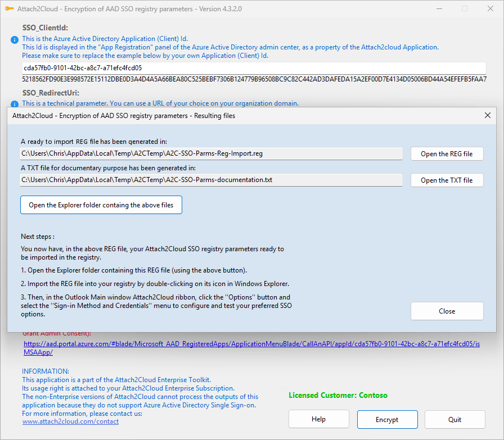
Task: Open the Help window
Action: (x=318, y=419)
